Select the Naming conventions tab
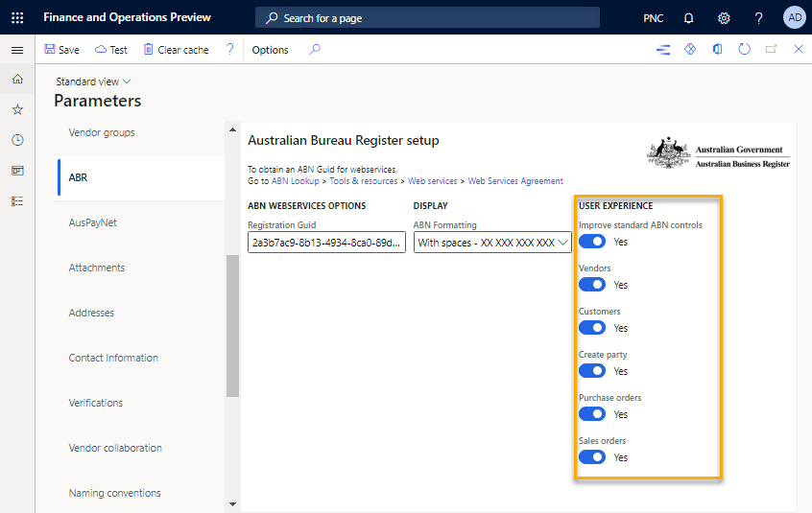Screen dimensions: 812x513 (139, 492)
